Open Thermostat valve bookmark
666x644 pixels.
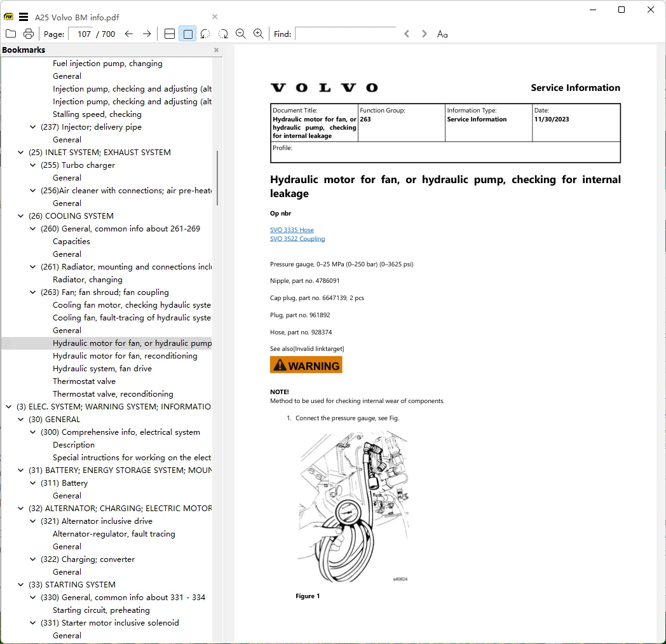click(84, 381)
